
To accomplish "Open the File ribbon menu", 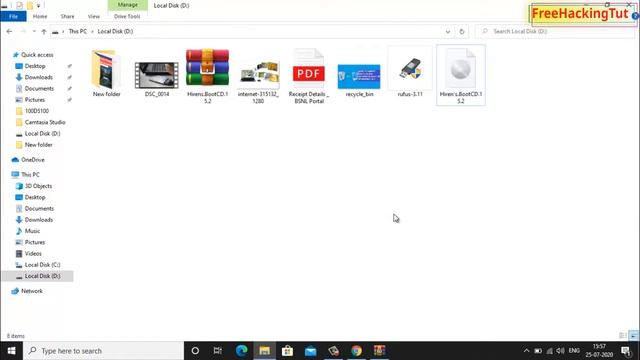I will pyautogui.click(x=13, y=16).
